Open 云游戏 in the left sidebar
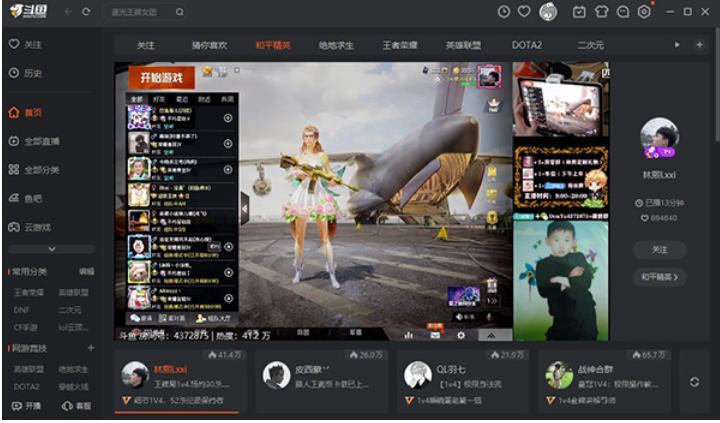The width and height of the screenshot is (720, 423). tap(30, 227)
